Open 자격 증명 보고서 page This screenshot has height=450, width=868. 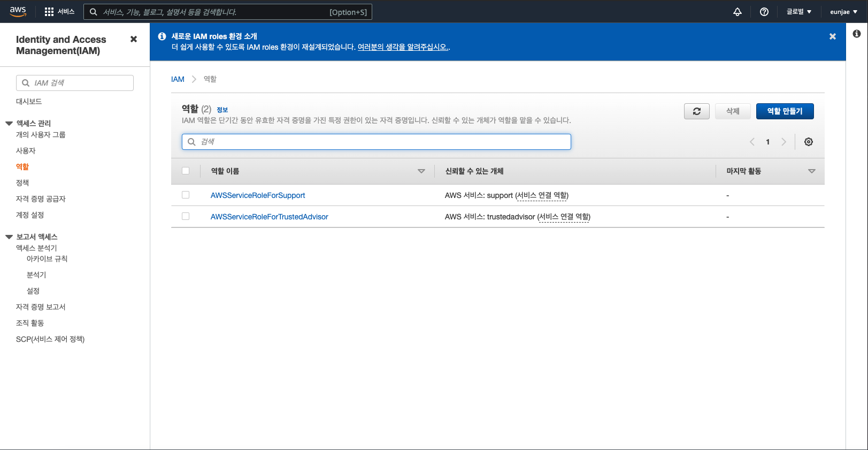(41, 307)
